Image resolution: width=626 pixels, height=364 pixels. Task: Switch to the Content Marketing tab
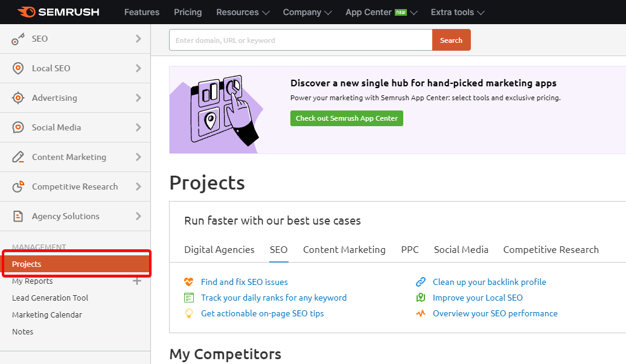tap(344, 250)
